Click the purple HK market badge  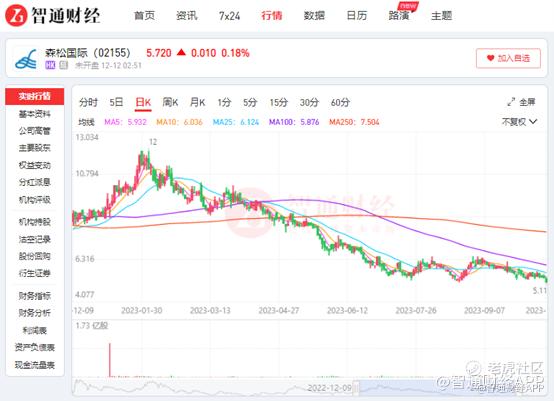(50, 65)
